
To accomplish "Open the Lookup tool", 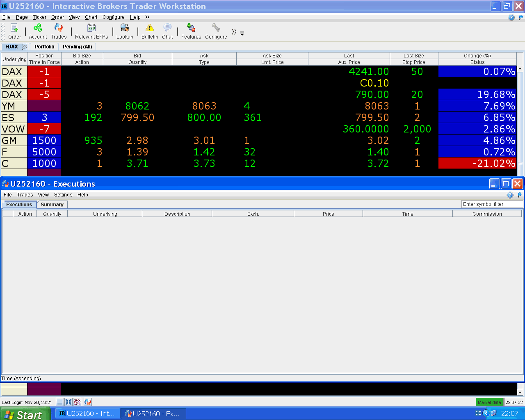I will pyautogui.click(x=125, y=31).
